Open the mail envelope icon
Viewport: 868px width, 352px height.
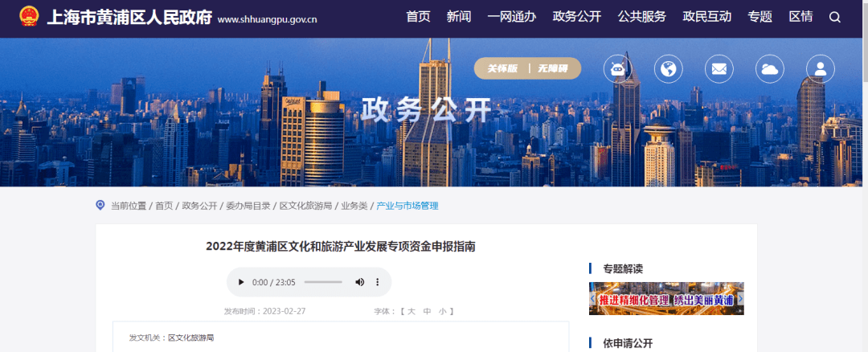(719, 69)
